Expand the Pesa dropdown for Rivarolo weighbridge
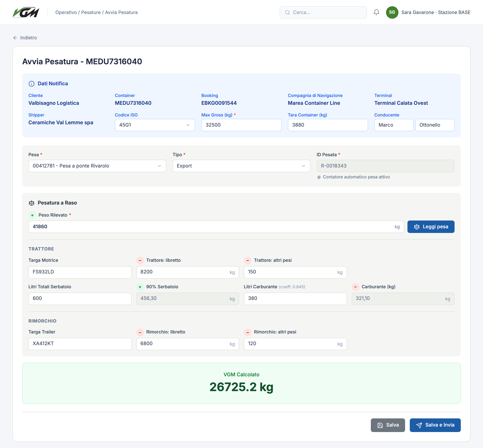Viewport: 483px width, 448px height. point(97,166)
